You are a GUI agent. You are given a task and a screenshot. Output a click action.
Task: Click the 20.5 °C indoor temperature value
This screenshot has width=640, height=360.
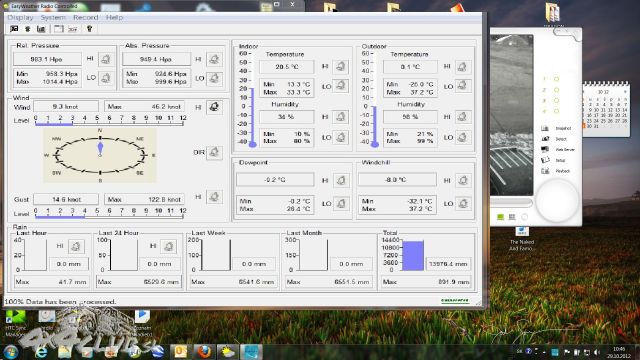(287, 67)
